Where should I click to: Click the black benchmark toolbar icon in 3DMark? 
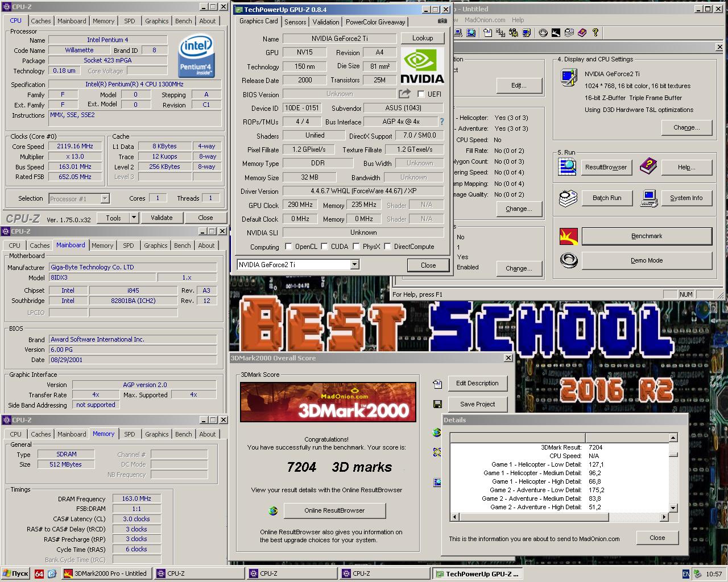point(556,32)
